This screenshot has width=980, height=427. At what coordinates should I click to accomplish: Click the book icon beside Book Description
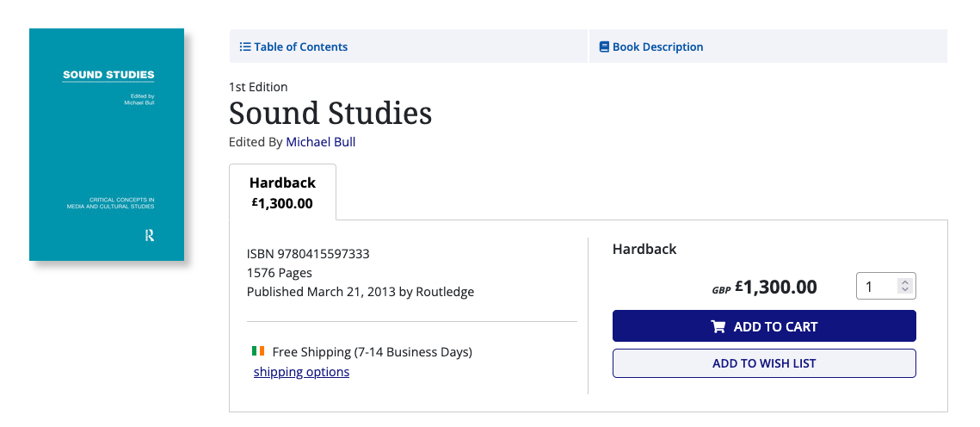click(x=604, y=47)
